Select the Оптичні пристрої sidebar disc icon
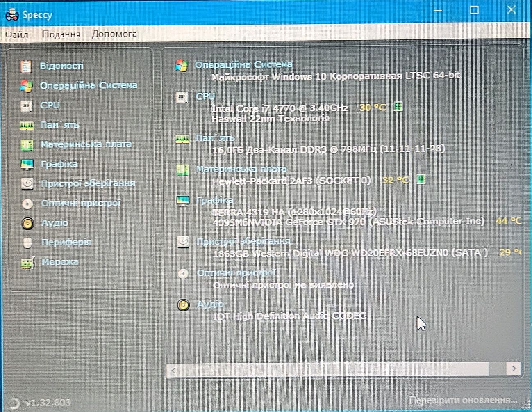This screenshot has width=532, height=412. [x=27, y=204]
